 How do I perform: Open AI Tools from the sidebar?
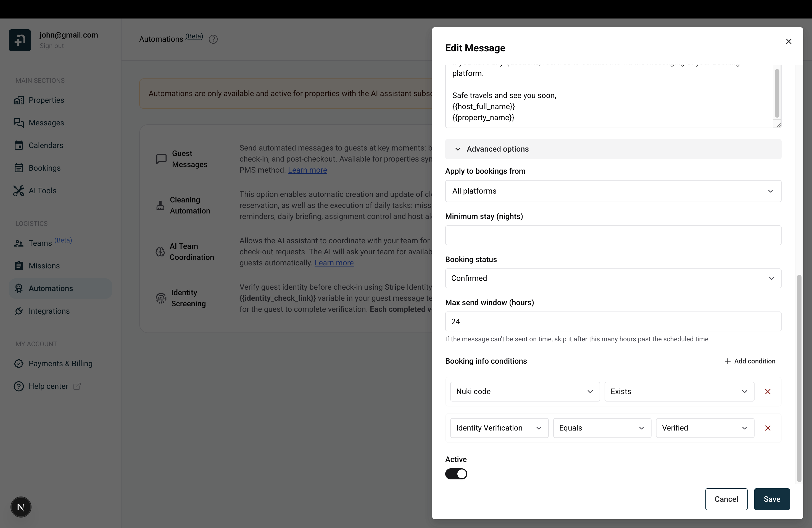(19, 191)
